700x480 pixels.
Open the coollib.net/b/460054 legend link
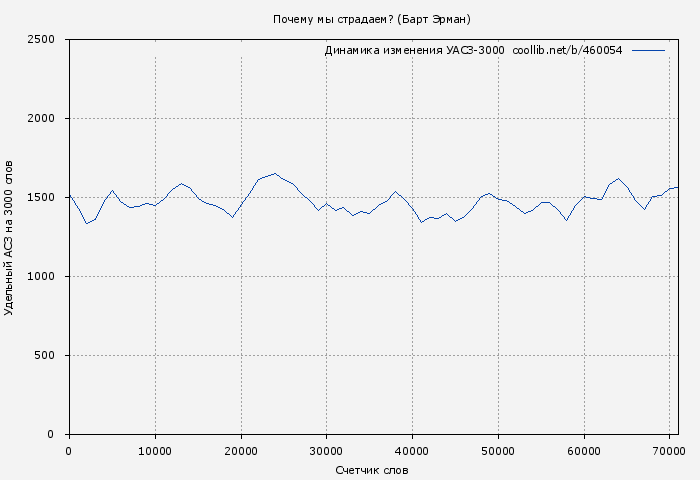pos(567,50)
